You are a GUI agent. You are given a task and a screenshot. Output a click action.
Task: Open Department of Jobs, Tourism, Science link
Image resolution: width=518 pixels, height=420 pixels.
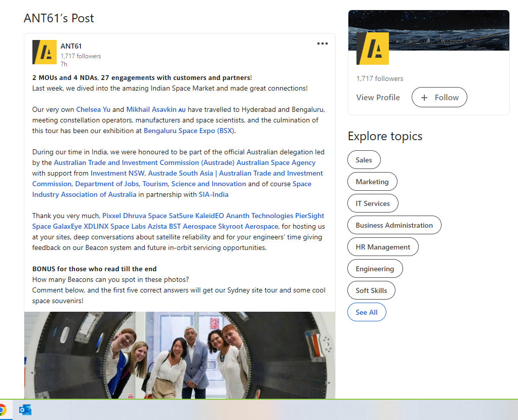161,184
